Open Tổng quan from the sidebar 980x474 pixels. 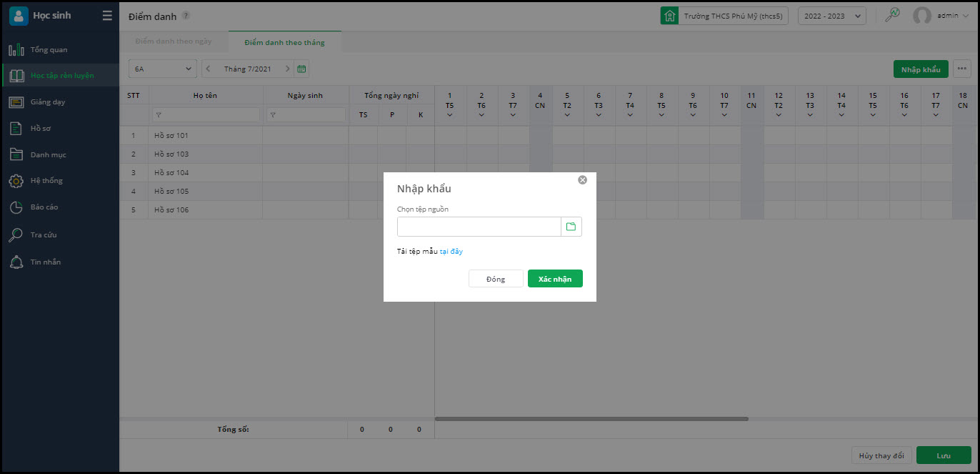[x=49, y=50]
